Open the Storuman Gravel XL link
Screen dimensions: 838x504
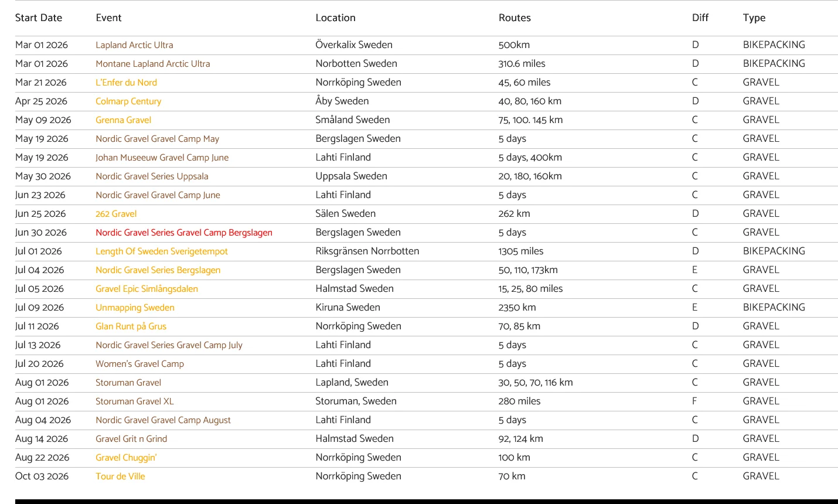point(135,401)
